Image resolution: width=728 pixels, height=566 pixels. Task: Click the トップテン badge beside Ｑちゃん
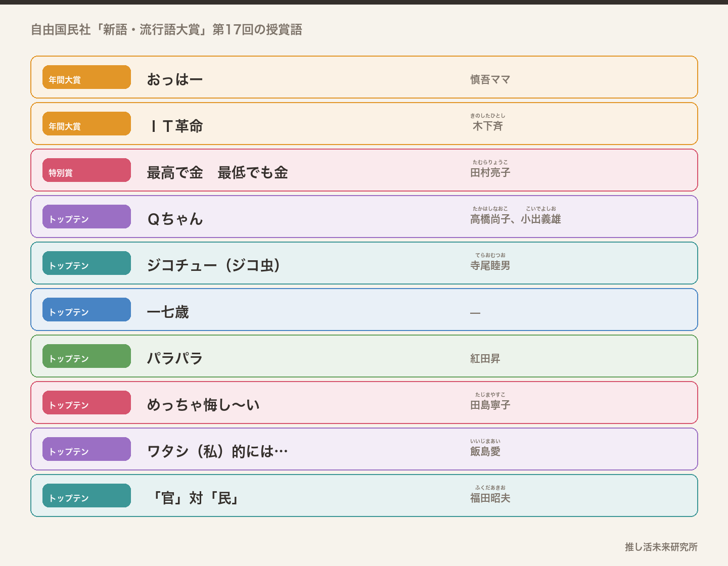click(86, 217)
